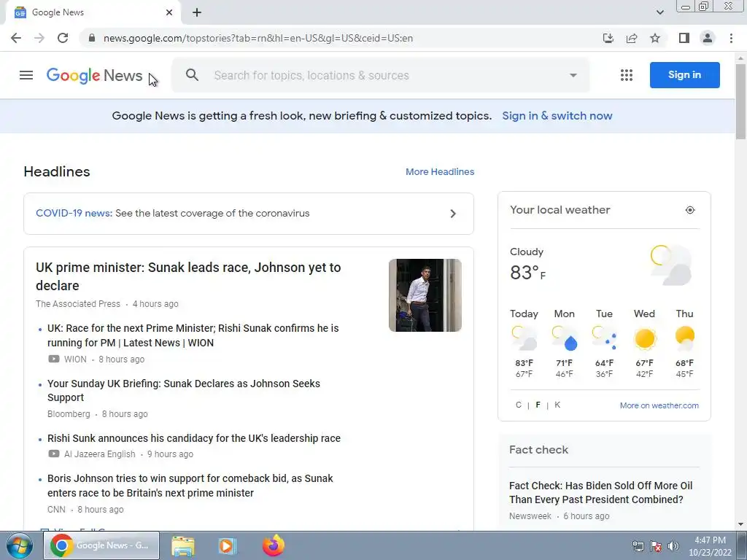Launch the media player from the taskbar

pyautogui.click(x=228, y=545)
